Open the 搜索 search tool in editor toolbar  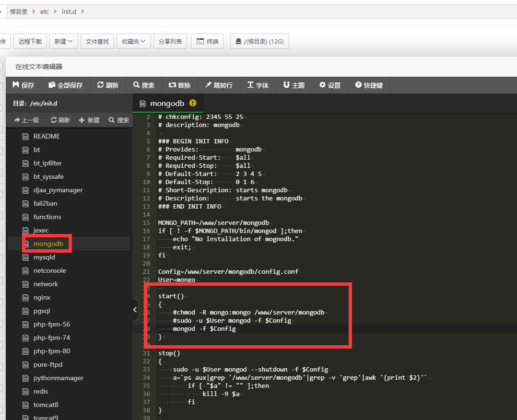(x=144, y=85)
